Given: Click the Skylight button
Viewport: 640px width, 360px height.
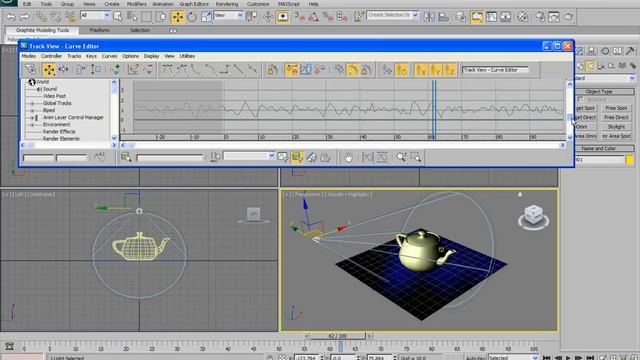Looking at the screenshot, I should click(x=616, y=127).
